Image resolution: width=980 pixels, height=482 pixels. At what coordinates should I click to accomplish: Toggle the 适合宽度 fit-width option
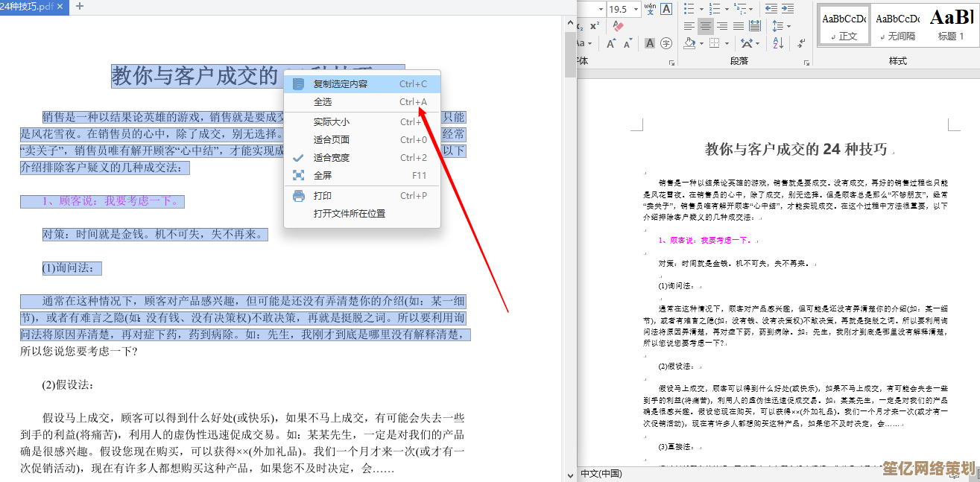pos(331,158)
